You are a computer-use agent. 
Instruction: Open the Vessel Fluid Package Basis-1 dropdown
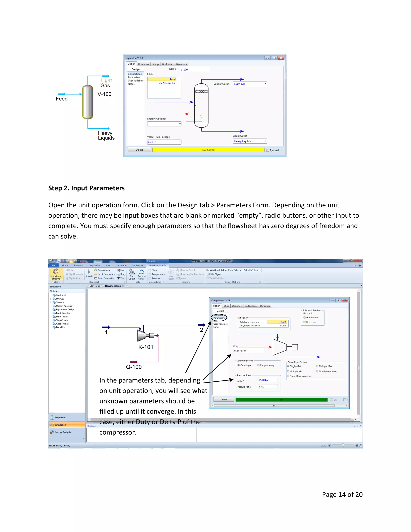(x=180, y=142)
